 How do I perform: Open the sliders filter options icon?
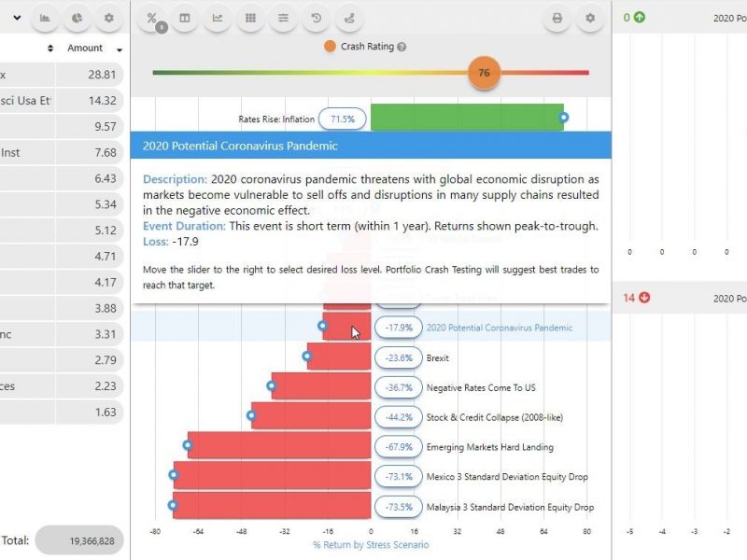click(283, 17)
